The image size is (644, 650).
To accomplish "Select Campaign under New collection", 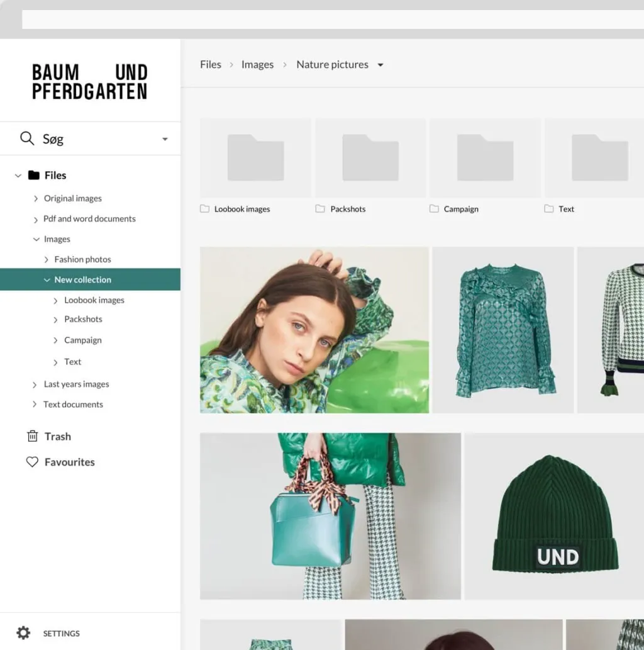I will click(83, 340).
